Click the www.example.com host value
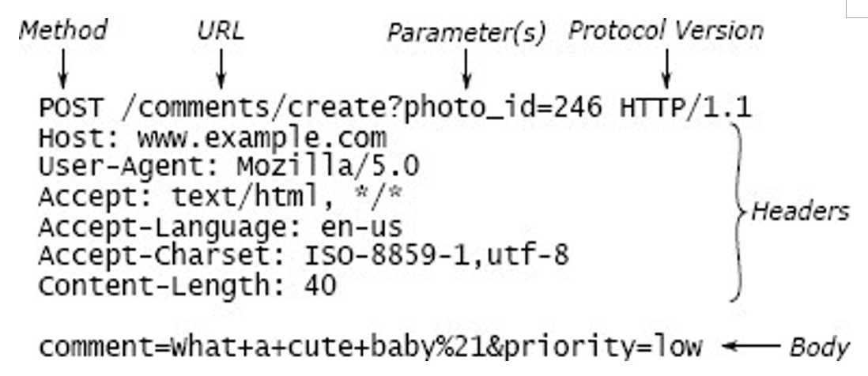Screen dimensions: 868x376 coord(262,139)
